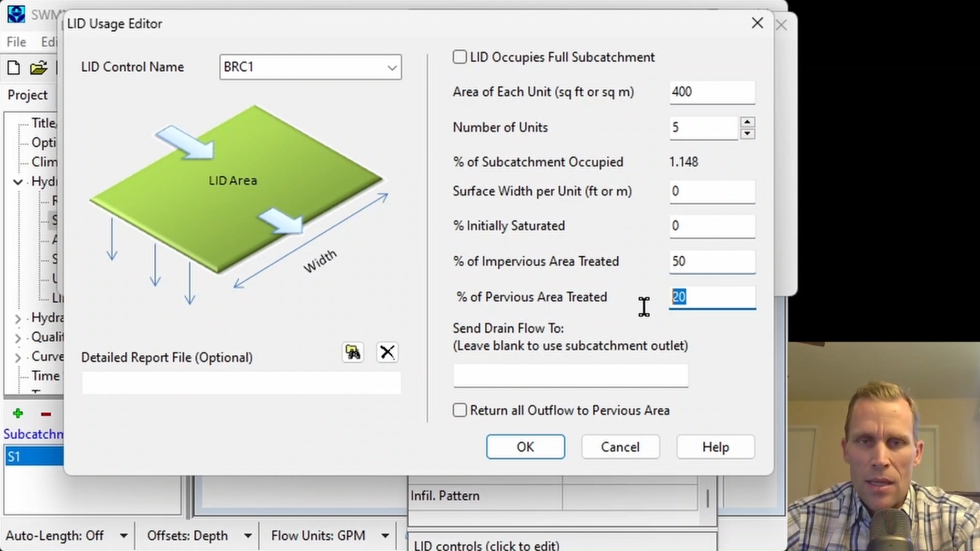Open the Auto-Length dropdown in status bar
The height and width of the screenshot is (551, 980).
(x=123, y=536)
